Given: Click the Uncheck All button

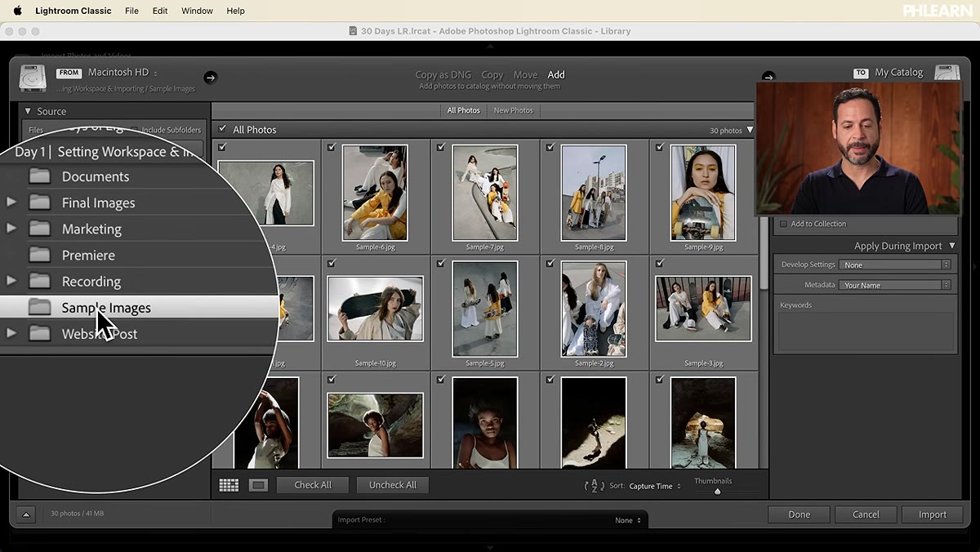Looking at the screenshot, I should pyautogui.click(x=393, y=485).
